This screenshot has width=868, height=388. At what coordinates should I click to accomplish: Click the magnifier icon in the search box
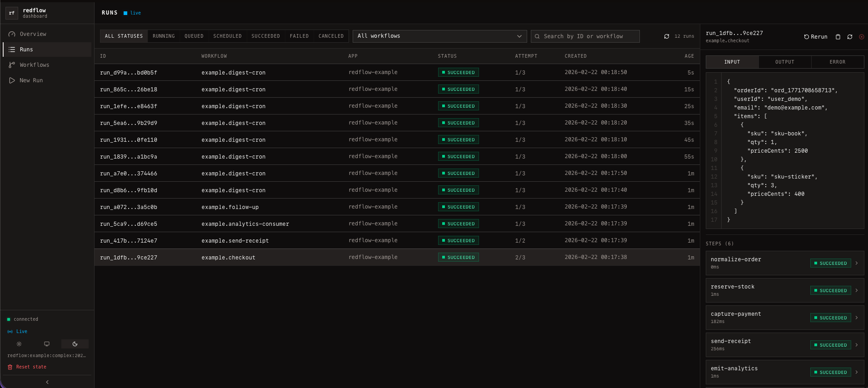click(x=537, y=36)
